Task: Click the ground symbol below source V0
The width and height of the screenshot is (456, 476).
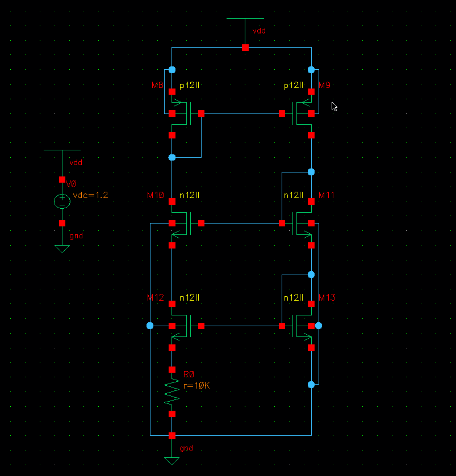Action: (62, 248)
